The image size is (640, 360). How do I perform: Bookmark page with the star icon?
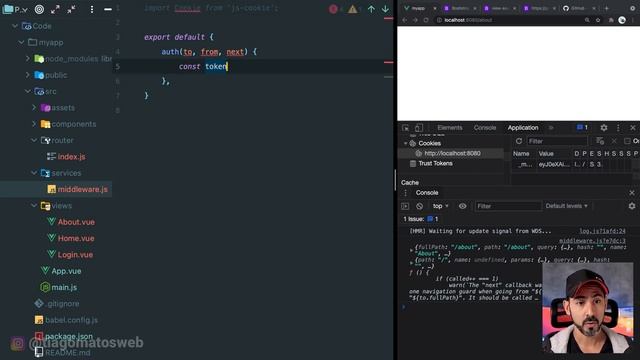tap(598, 20)
